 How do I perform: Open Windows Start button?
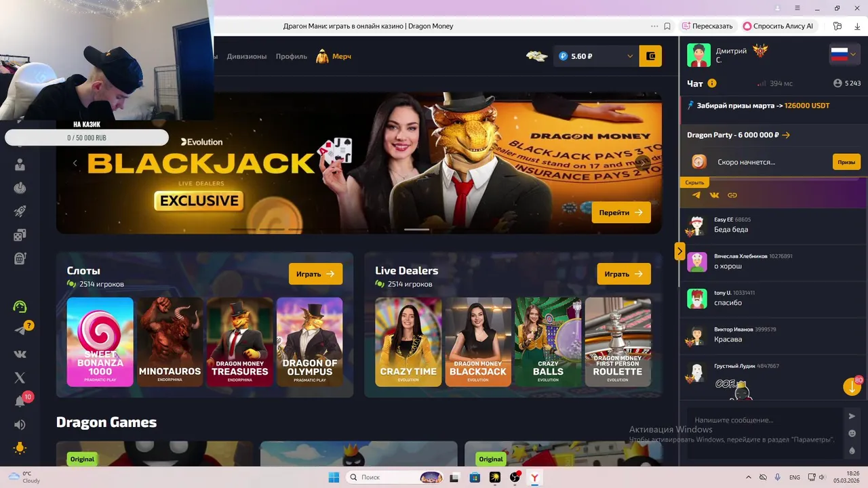click(334, 477)
